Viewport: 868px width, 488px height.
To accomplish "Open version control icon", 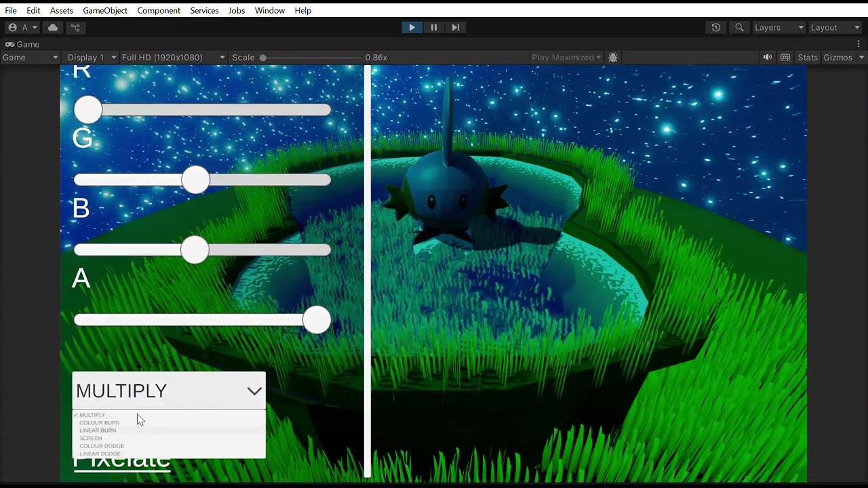I will pyautogui.click(x=75, y=27).
